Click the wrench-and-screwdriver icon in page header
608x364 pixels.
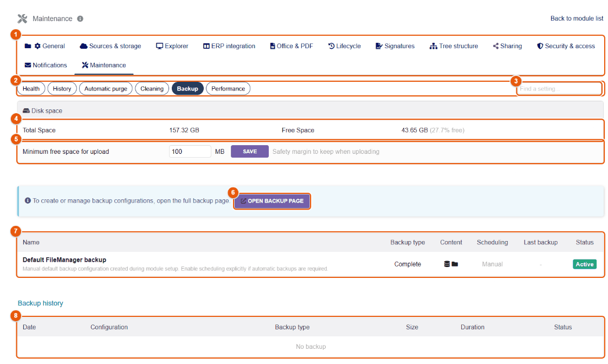tap(23, 18)
